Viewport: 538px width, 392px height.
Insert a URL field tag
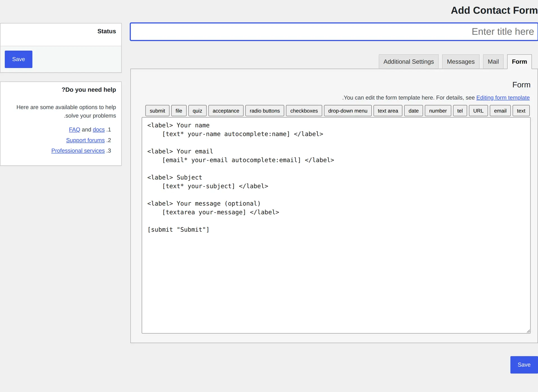tap(478, 111)
